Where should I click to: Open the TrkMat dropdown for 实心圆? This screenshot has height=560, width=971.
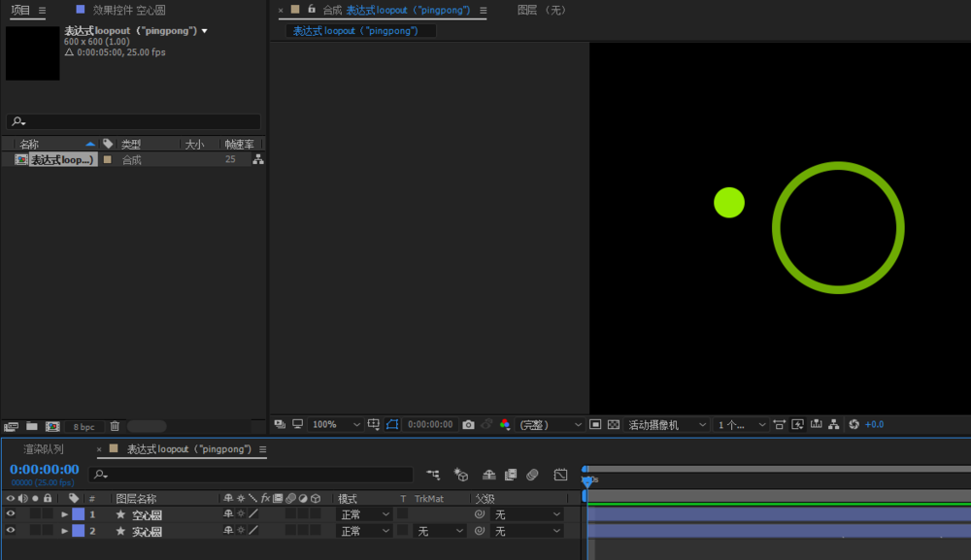[x=440, y=531]
